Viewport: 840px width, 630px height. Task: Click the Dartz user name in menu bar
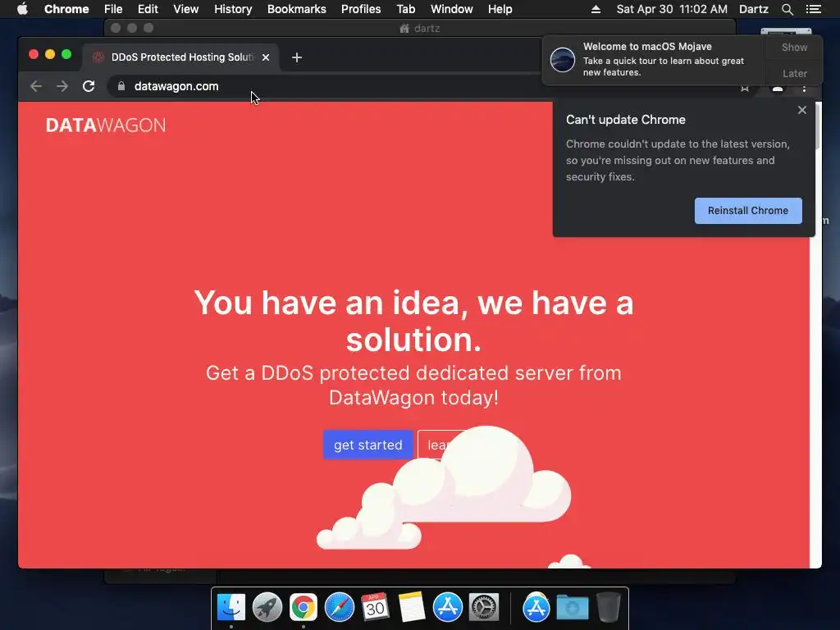tap(753, 9)
